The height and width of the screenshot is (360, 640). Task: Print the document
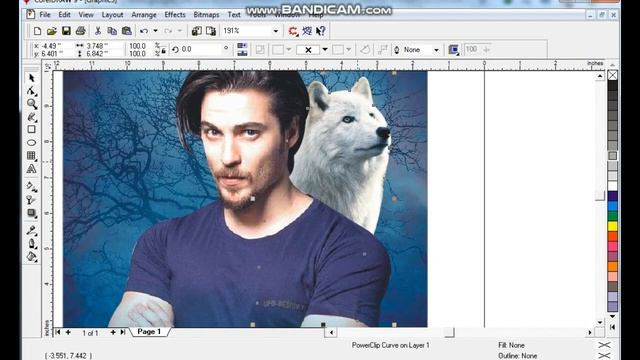[x=80, y=31]
